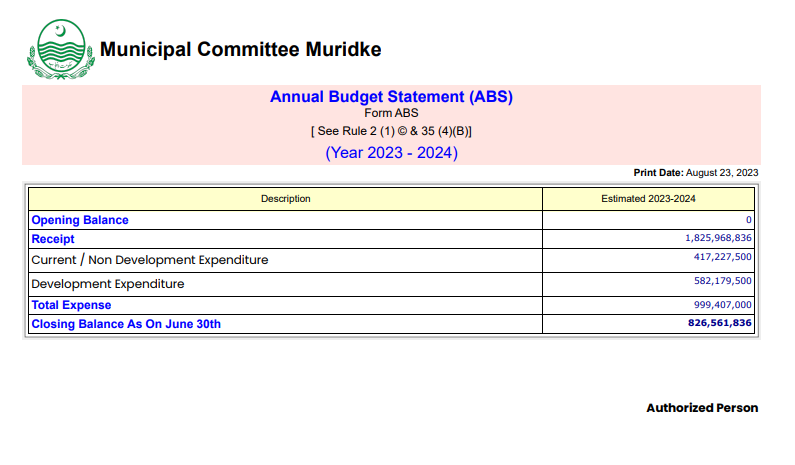Click the Municipal Committee Muridke heading
795x465 pixels.
click(240, 50)
